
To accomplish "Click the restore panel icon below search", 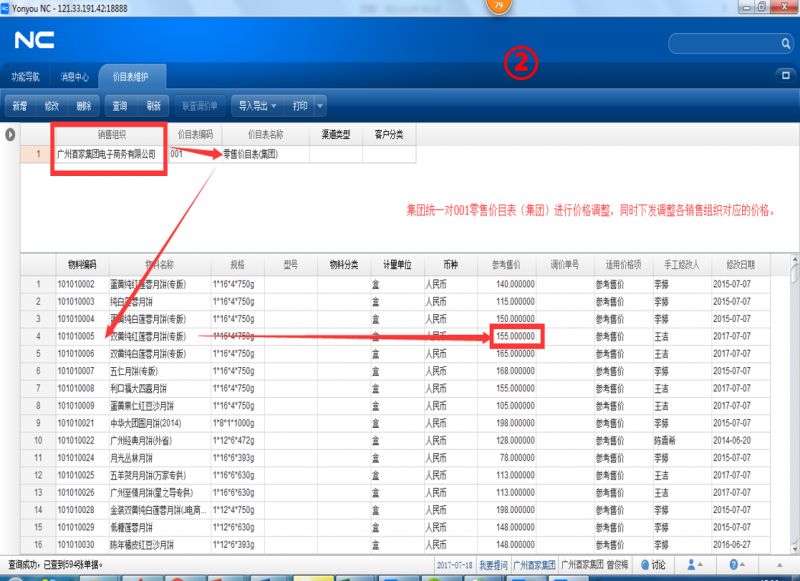I will click(786, 75).
